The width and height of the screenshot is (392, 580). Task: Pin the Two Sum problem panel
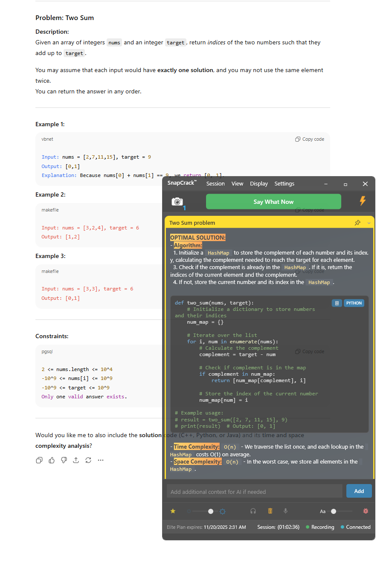click(x=357, y=222)
